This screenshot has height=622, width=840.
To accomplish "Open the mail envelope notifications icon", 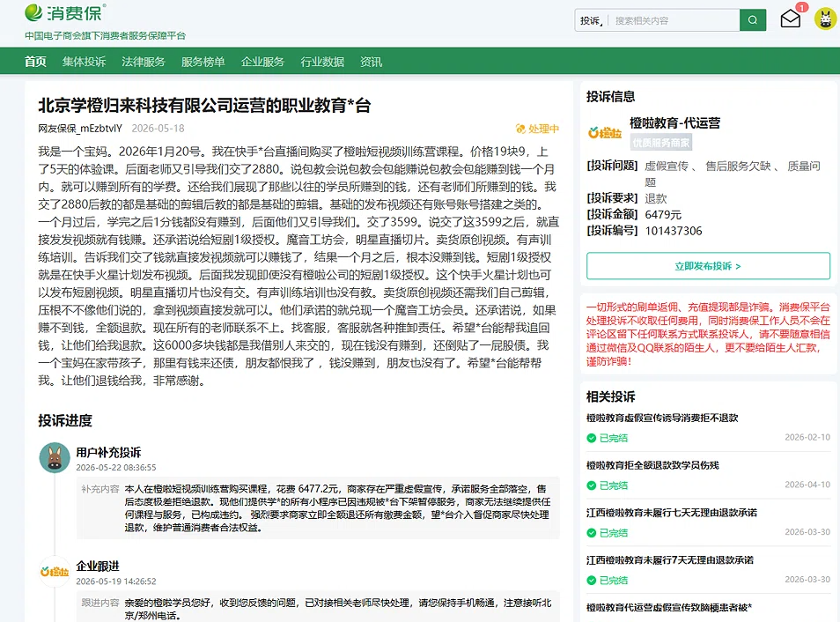I will click(790, 19).
